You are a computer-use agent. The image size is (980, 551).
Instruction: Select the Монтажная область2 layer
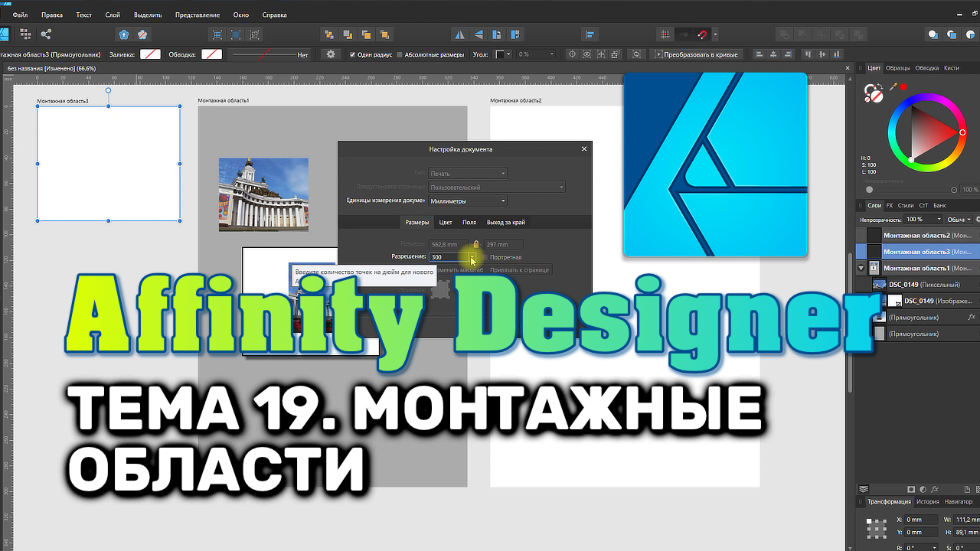click(x=916, y=236)
